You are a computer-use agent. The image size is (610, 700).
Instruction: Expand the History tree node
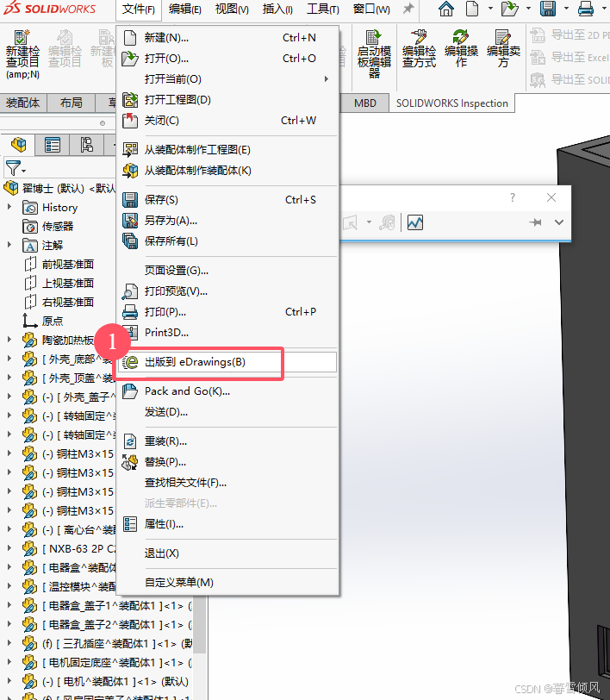pos(9,207)
